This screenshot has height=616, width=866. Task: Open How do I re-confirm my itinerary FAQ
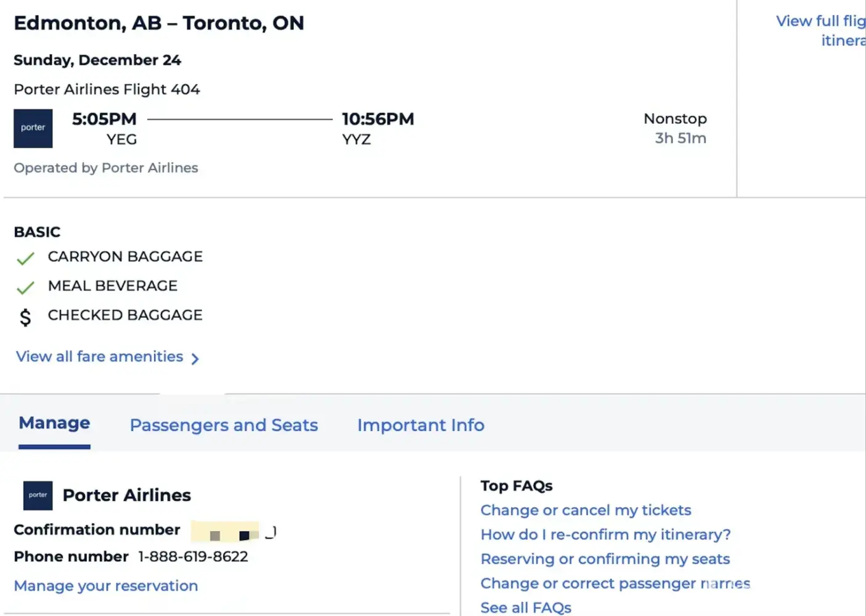(605, 535)
